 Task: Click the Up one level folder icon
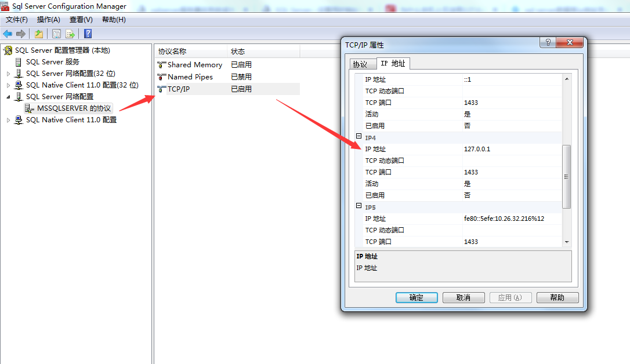[39, 34]
